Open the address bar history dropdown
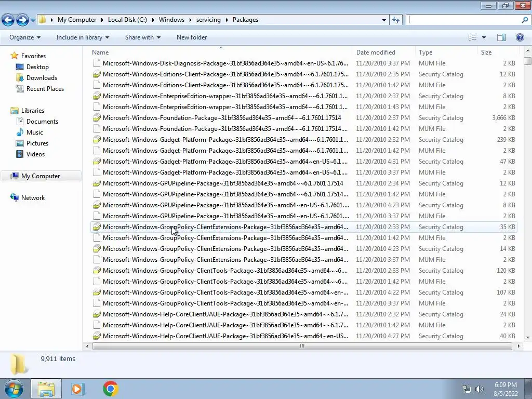The image size is (532, 399). [x=384, y=20]
